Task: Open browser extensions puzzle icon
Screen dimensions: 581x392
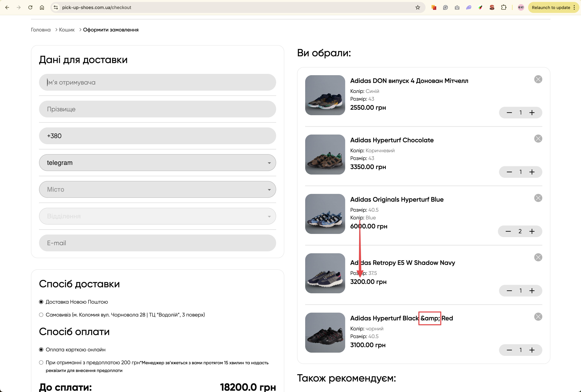Action: pos(504,7)
